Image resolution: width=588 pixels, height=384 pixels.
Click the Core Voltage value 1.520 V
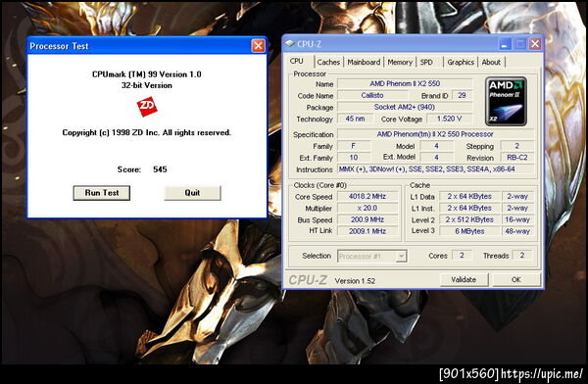(449, 119)
